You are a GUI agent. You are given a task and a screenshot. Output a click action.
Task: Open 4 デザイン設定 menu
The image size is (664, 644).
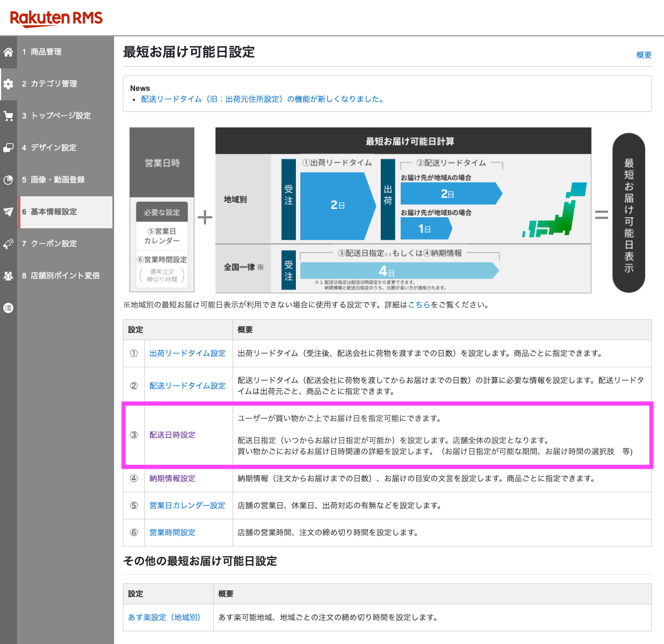tap(65, 148)
